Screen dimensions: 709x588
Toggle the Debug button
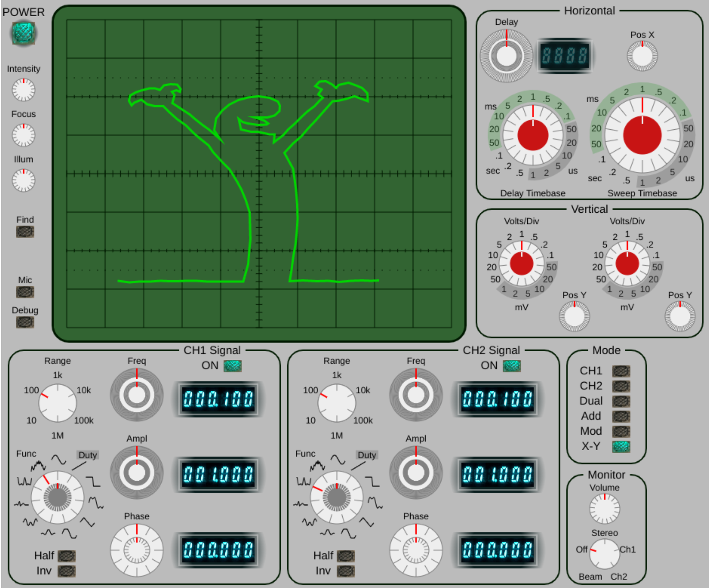pos(25,322)
